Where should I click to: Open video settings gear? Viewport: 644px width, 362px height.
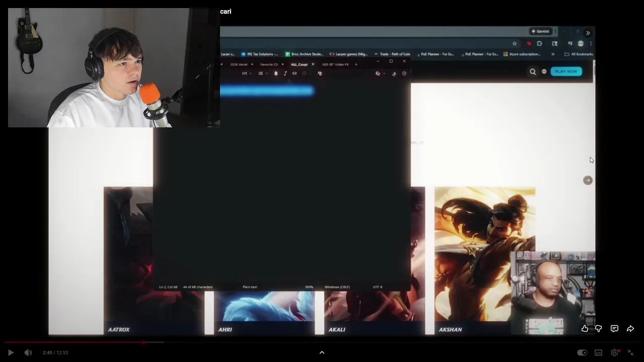point(614,352)
